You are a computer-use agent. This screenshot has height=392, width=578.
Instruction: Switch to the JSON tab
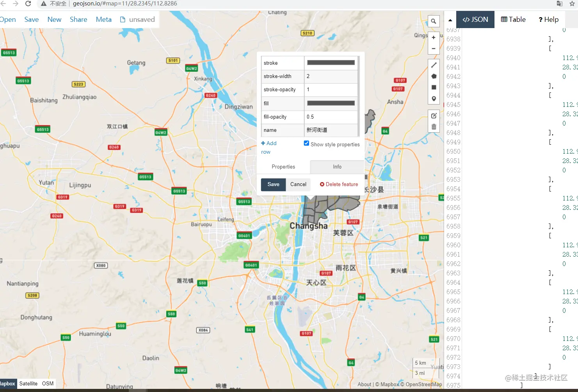[475, 20]
